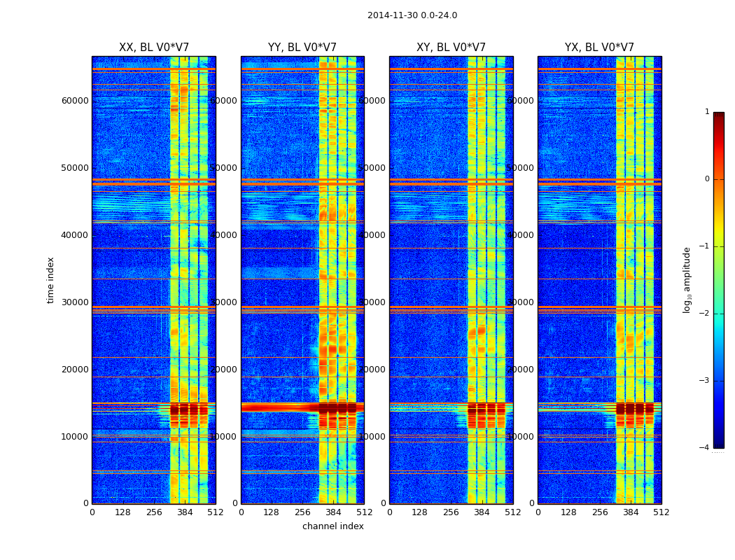The width and height of the screenshot is (735, 560).
Task: Click the red horizontal band in YY heatmap
Action: pyautogui.click(x=279, y=407)
